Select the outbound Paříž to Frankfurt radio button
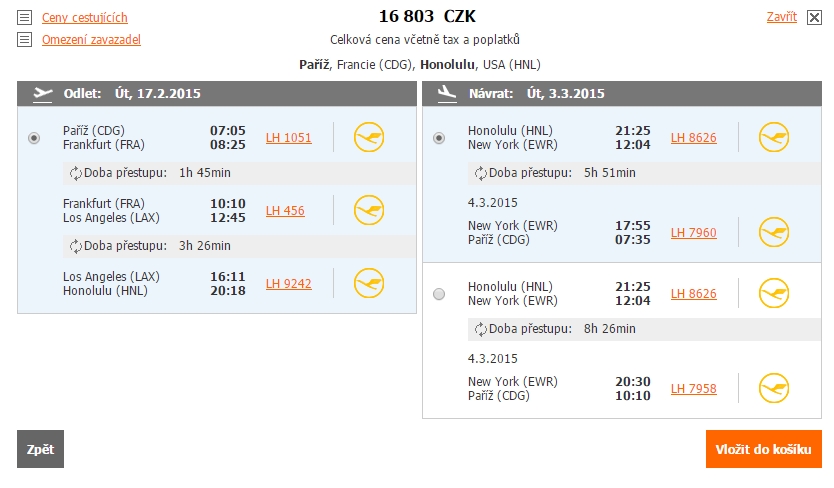 click(x=34, y=138)
